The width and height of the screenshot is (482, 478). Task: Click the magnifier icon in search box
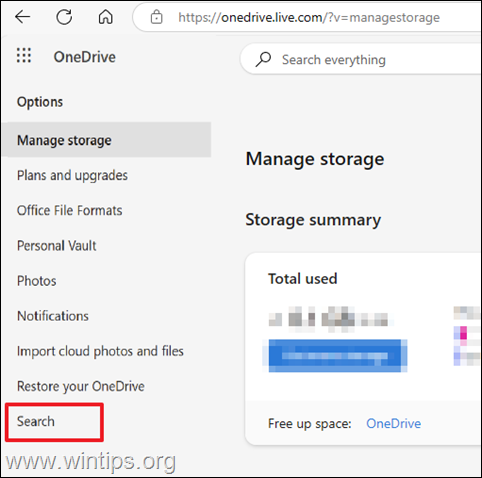tap(263, 60)
